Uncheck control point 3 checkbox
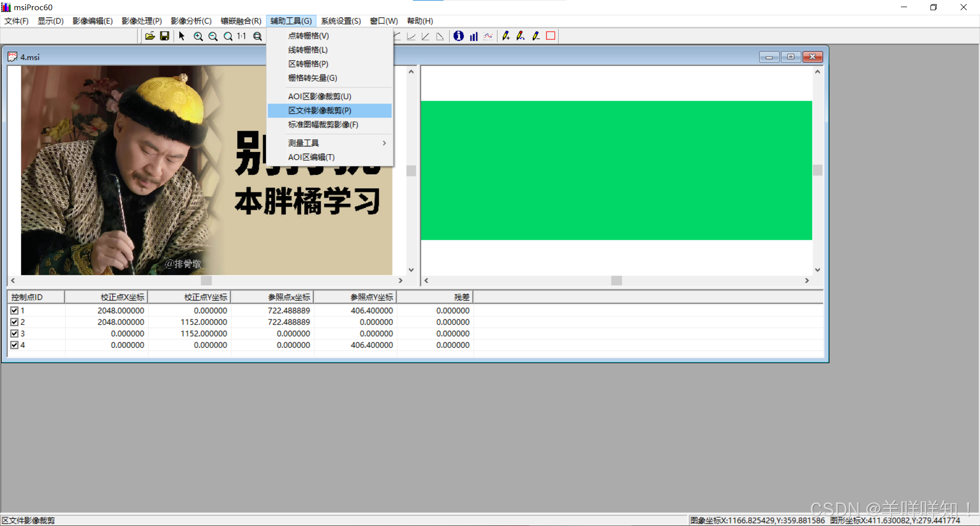This screenshot has width=980, height=526. (14, 333)
